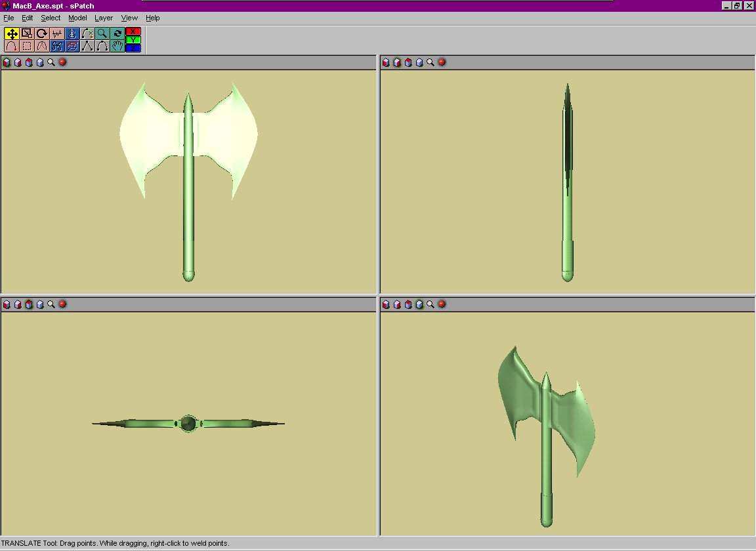Select the dashed lasso selection tool

[x=42, y=47]
